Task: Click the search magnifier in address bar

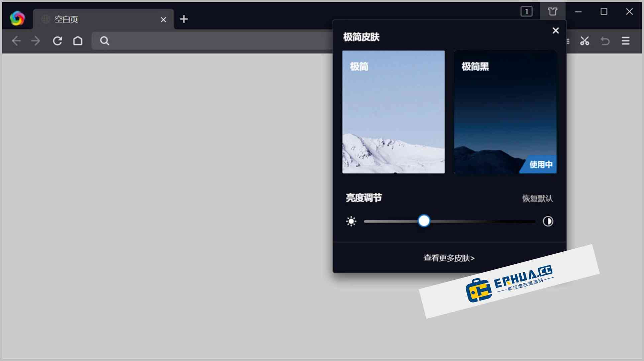Action: (x=105, y=41)
